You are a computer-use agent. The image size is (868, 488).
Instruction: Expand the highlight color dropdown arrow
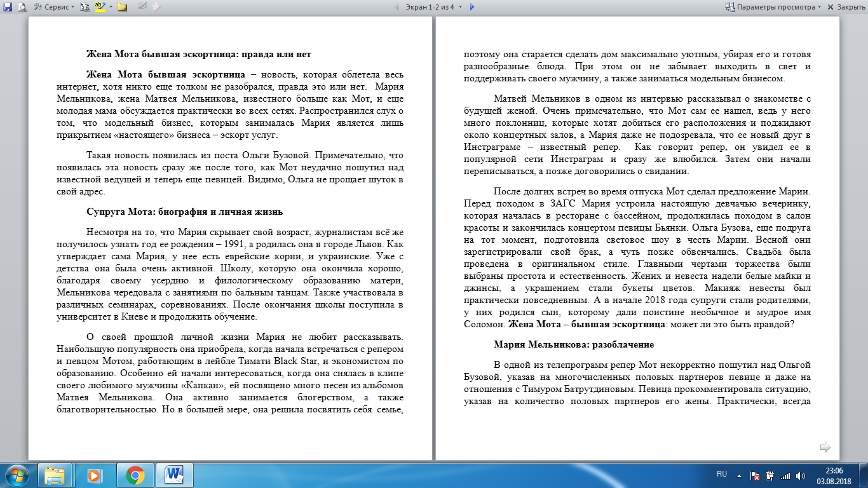[111, 7]
